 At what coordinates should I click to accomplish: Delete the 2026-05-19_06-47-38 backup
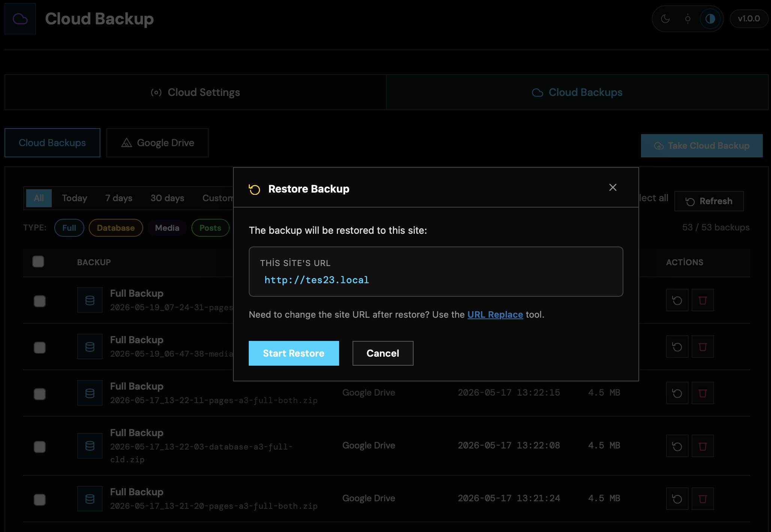pyautogui.click(x=703, y=347)
